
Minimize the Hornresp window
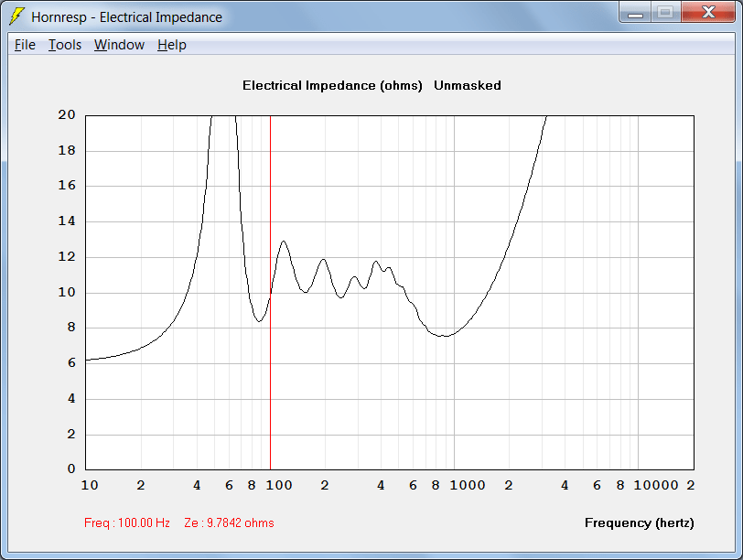635,13
